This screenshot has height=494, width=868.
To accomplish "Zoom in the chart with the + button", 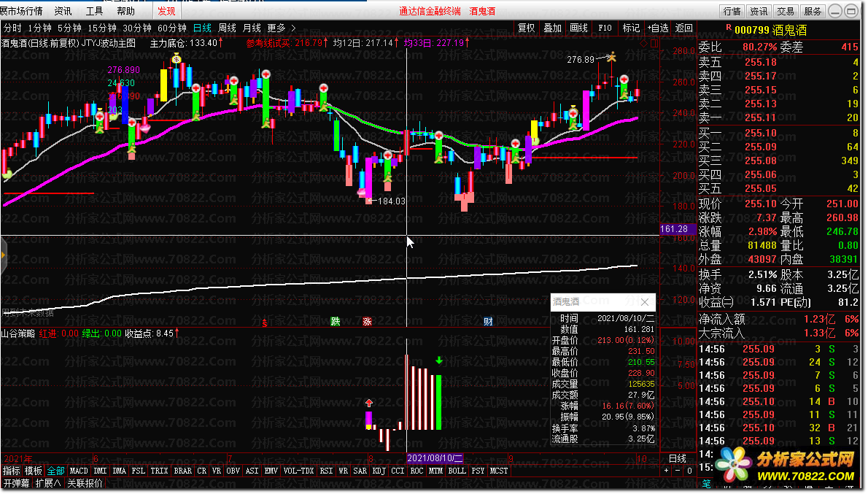I will tap(666, 471).
